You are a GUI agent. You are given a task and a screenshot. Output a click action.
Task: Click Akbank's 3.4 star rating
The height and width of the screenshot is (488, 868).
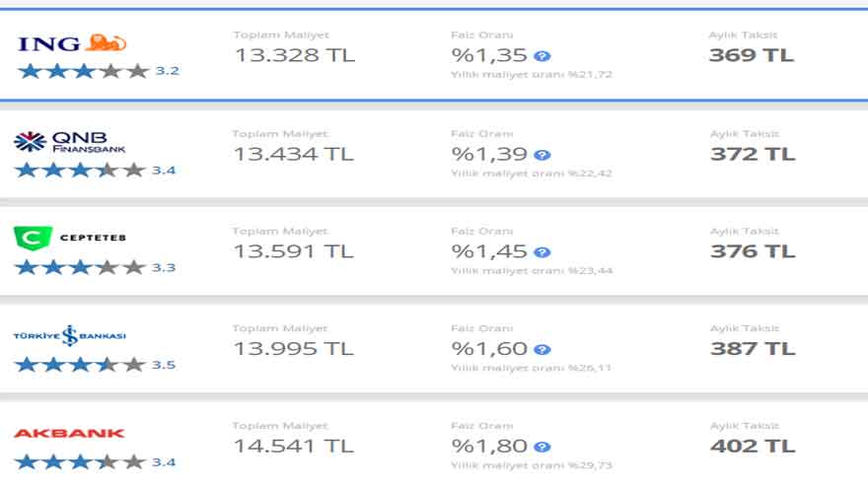click(95, 461)
